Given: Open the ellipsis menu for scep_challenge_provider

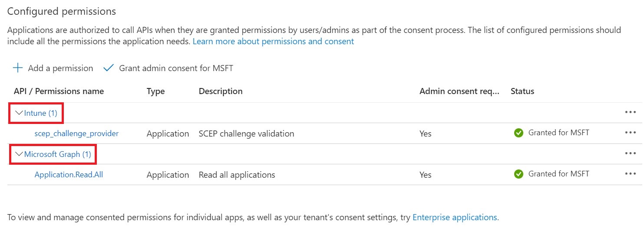Looking at the screenshot, I should 630,133.
